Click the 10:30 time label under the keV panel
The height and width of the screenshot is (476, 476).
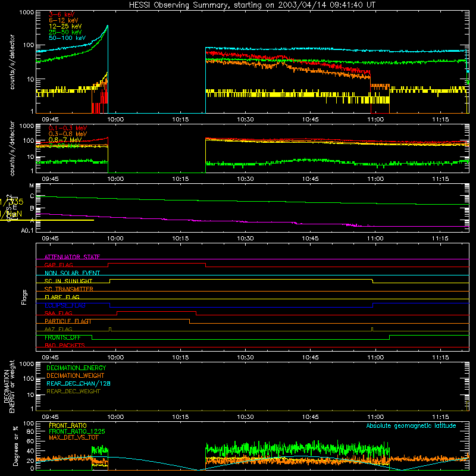[245, 120]
